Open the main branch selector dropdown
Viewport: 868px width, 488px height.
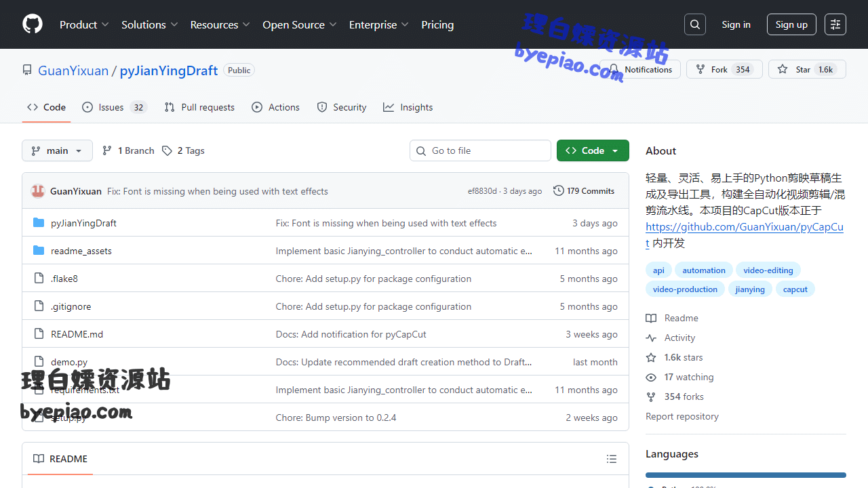point(57,150)
